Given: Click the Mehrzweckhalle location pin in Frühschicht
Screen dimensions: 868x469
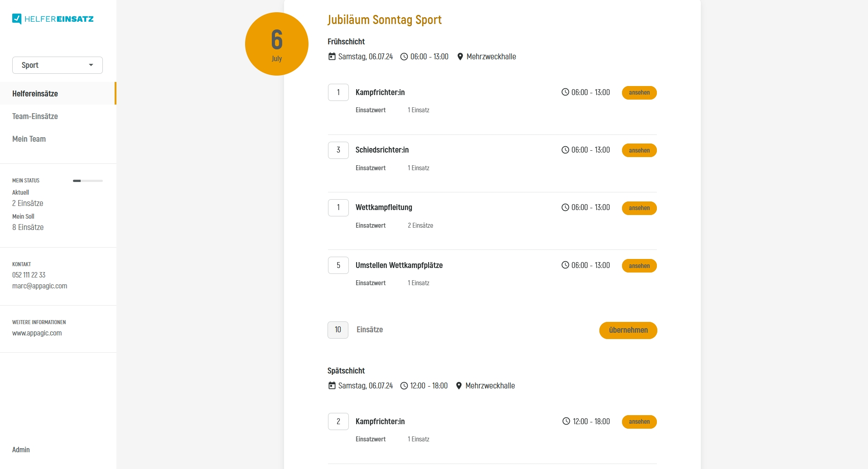Looking at the screenshot, I should click(x=460, y=57).
